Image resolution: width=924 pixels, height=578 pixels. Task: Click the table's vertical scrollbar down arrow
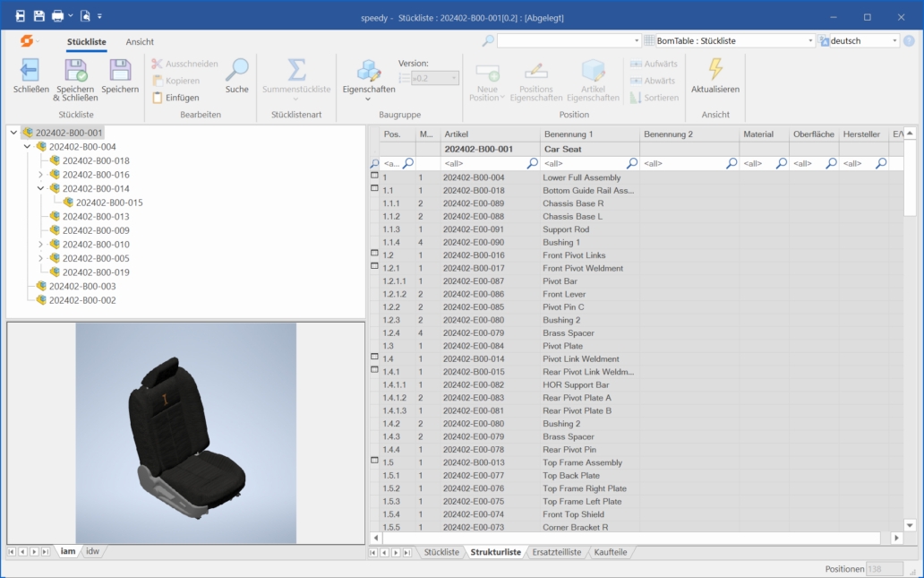coord(911,525)
